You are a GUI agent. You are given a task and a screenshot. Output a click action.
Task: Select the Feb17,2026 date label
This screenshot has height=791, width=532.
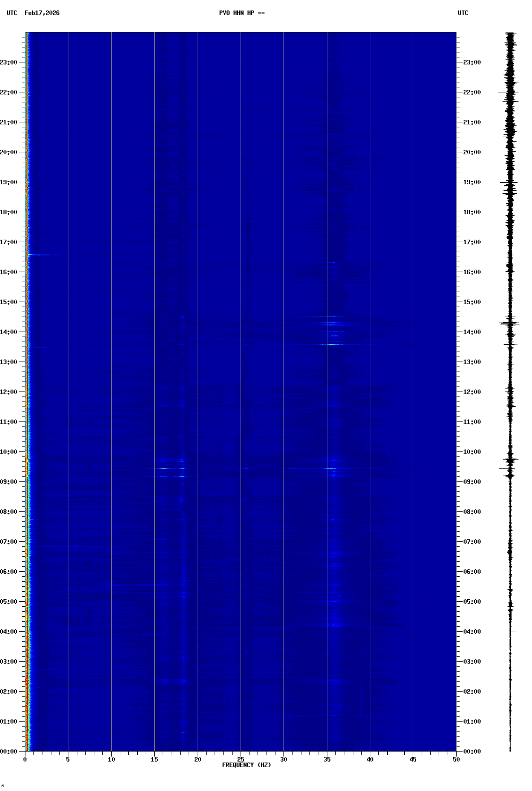[x=42, y=13]
